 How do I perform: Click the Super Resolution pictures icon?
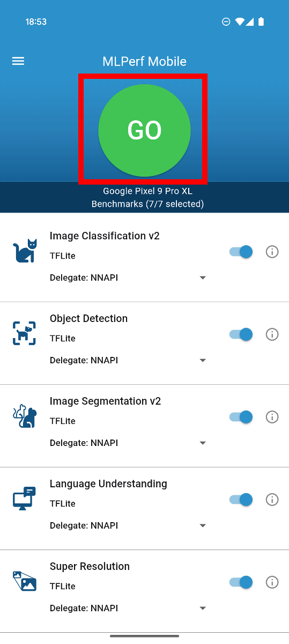pos(25,581)
